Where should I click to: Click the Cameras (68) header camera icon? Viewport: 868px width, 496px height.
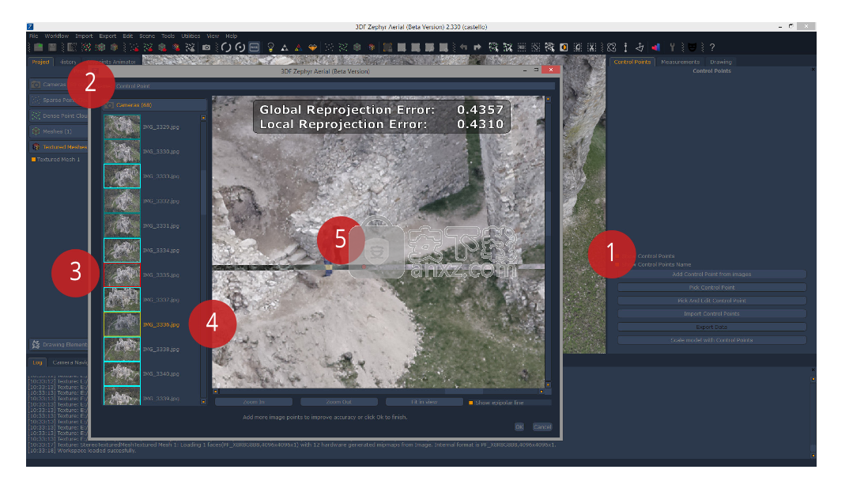click(110, 104)
